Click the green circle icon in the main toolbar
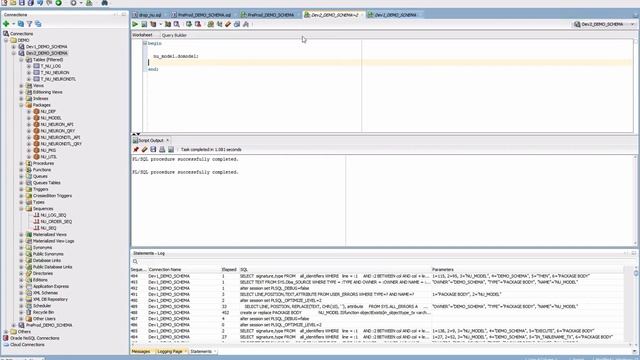Image resolution: width=640 pixels, height=360 pixels. click(58, 2)
